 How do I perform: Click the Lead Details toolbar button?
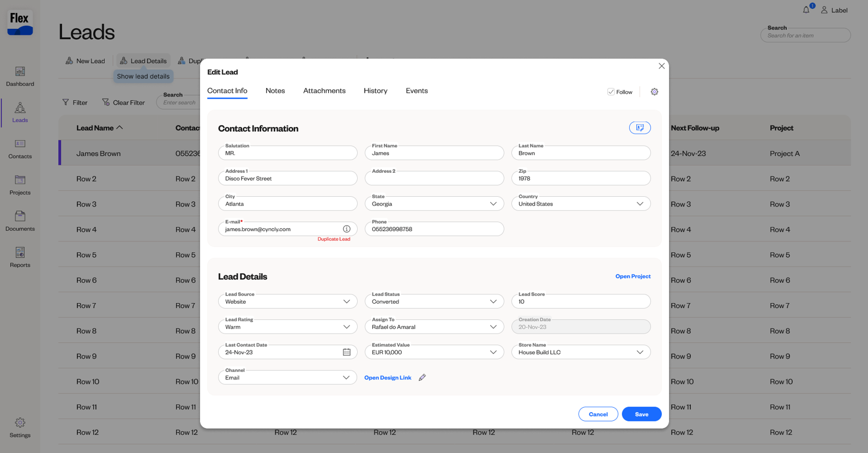coord(143,61)
